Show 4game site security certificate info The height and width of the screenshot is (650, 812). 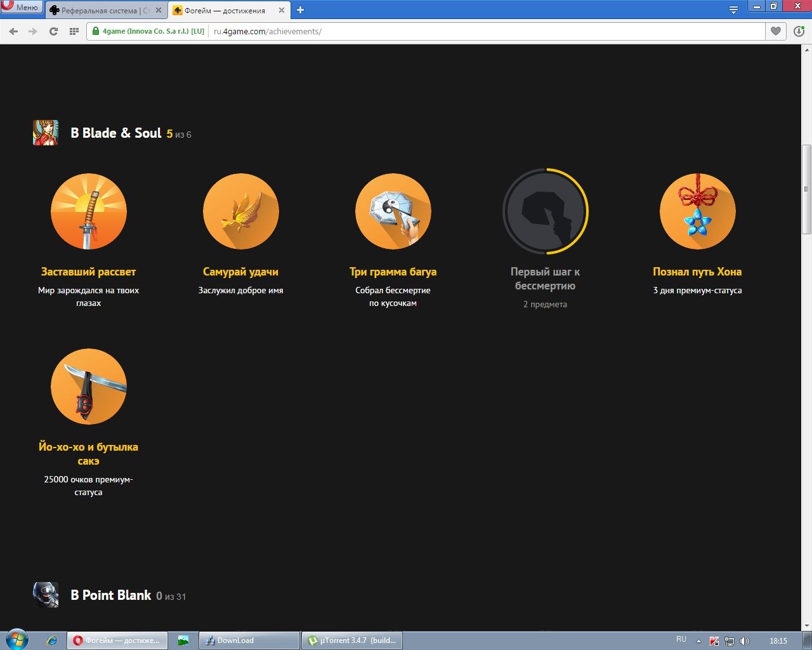pos(148,31)
